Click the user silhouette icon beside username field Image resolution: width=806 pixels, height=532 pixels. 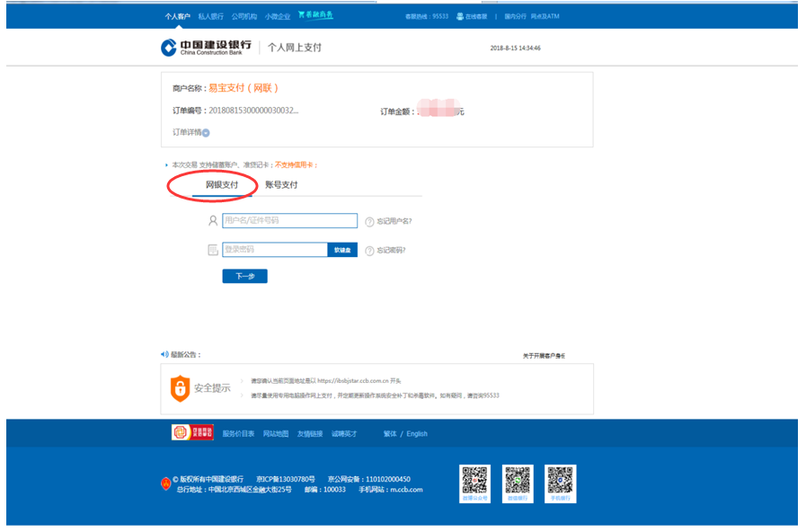coord(212,220)
